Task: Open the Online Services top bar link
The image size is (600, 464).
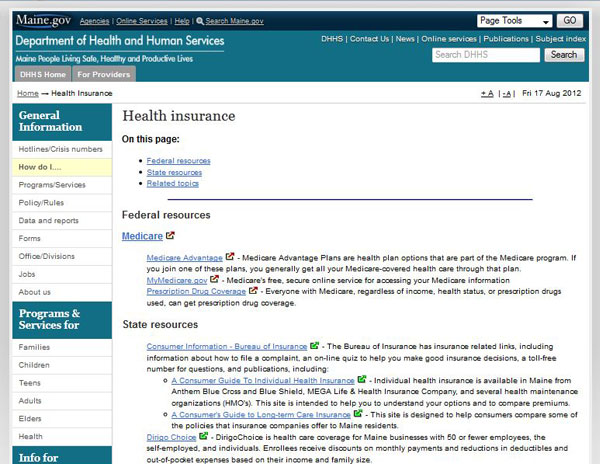Action: tap(142, 21)
